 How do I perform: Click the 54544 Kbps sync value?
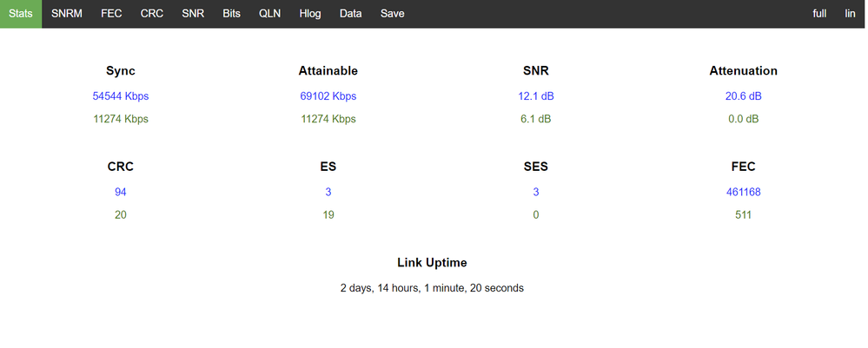click(x=121, y=96)
